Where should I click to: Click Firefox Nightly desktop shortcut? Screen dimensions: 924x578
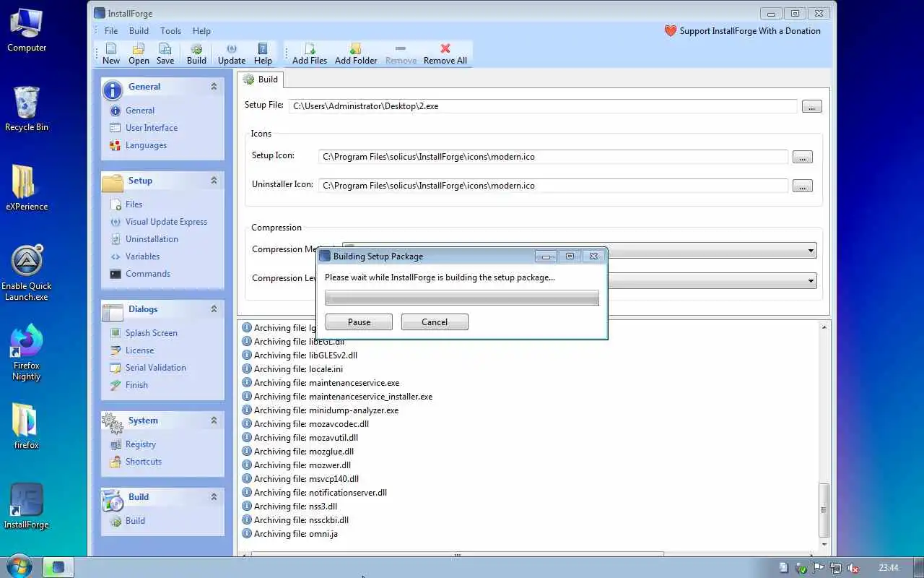click(27, 353)
